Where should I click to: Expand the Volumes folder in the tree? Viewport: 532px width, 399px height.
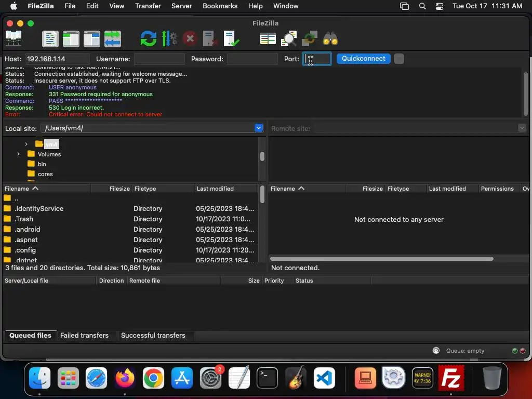18,154
